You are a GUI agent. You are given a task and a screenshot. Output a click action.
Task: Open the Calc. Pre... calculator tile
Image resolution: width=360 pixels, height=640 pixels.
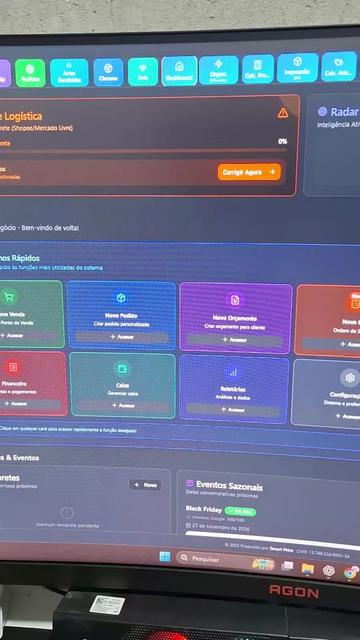click(258, 69)
